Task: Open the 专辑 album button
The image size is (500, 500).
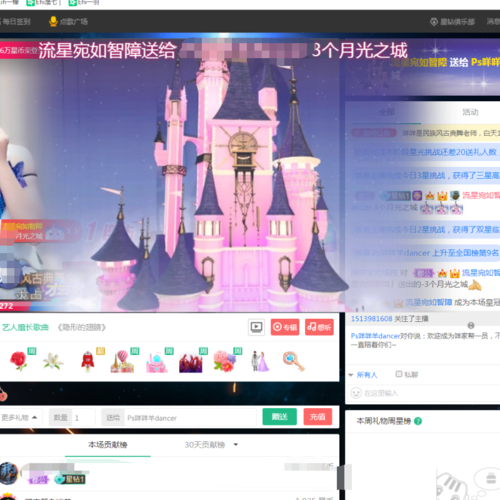Action: (x=285, y=327)
